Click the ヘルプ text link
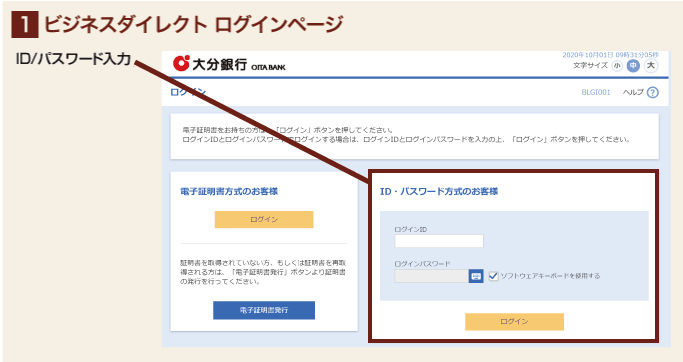Image resolution: width=683 pixels, height=362 pixels. coord(633,92)
